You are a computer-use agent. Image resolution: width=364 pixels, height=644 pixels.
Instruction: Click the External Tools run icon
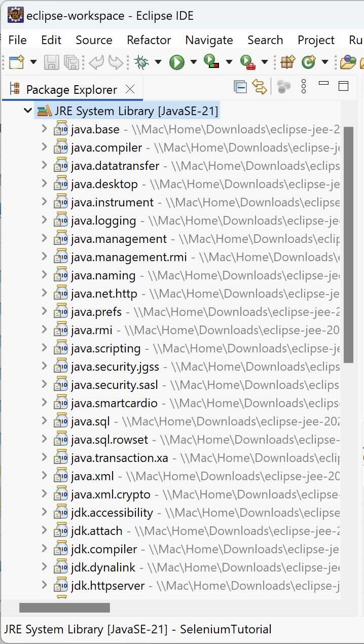247,62
